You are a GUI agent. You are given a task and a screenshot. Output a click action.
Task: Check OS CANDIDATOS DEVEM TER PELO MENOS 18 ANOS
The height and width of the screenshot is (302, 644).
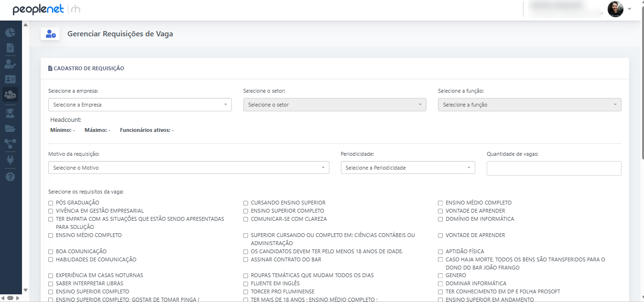tap(246, 252)
